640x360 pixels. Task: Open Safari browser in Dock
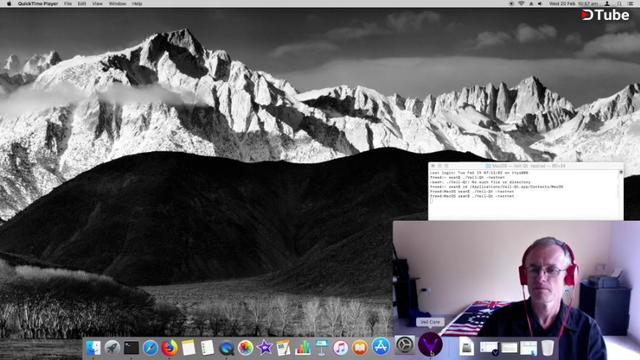tap(150, 348)
